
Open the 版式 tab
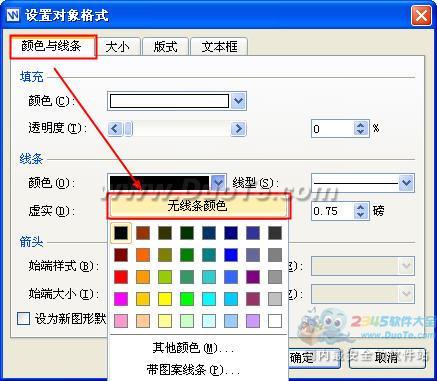pos(165,47)
